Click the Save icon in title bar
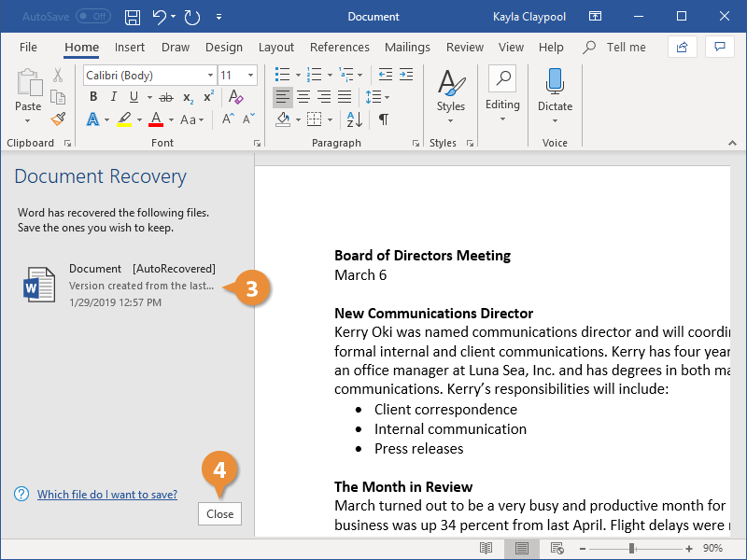This screenshot has height=560, width=747. [132, 17]
